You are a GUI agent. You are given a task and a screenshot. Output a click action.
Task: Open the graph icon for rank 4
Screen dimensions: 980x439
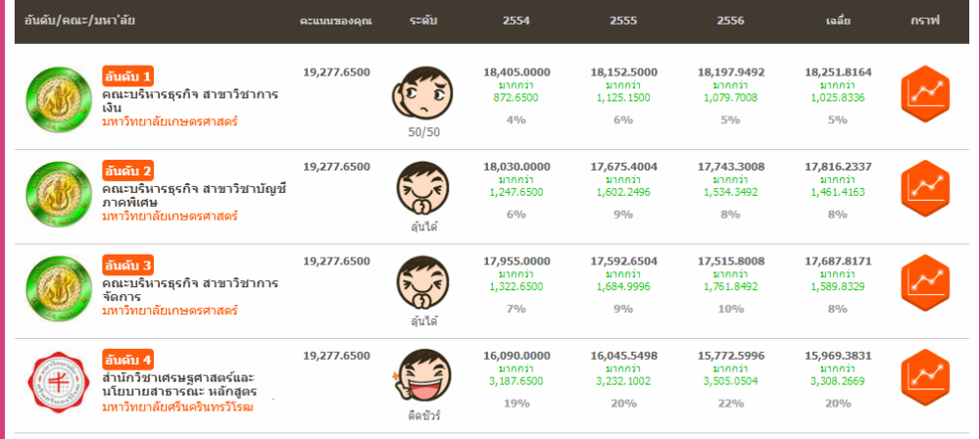[925, 374]
